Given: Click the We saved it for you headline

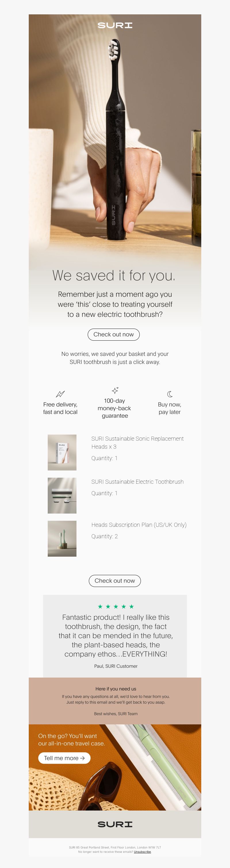Looking at the screenshot, I should (114, 276).
